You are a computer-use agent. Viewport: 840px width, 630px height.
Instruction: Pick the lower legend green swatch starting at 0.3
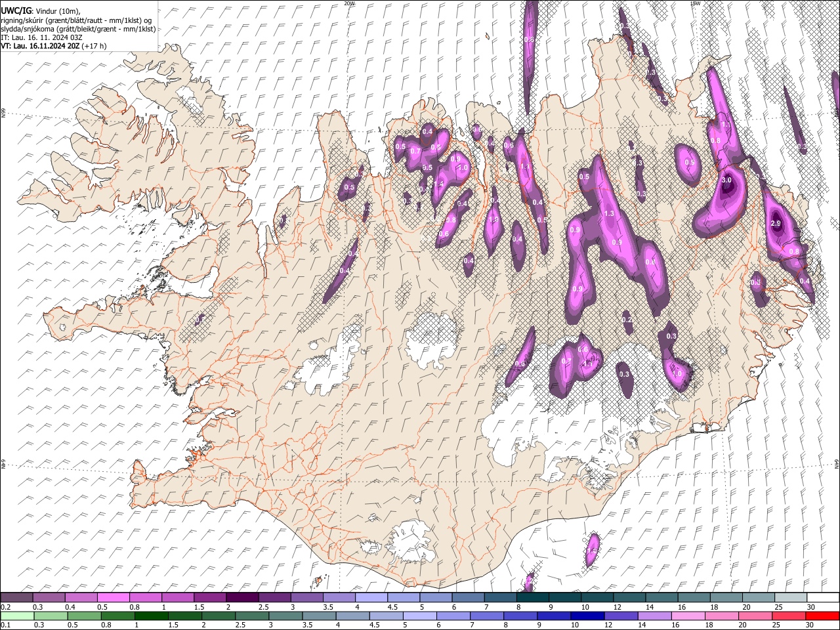point(51,616)
